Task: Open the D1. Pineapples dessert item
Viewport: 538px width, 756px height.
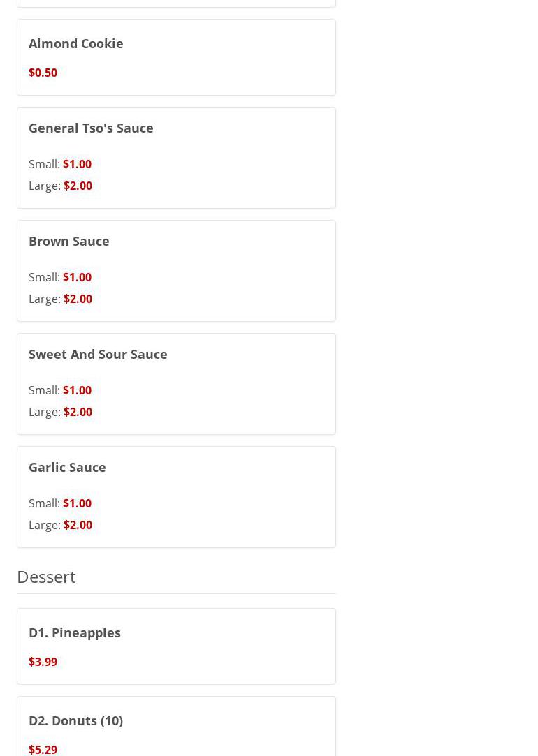Action: click(x=74, y=632)
